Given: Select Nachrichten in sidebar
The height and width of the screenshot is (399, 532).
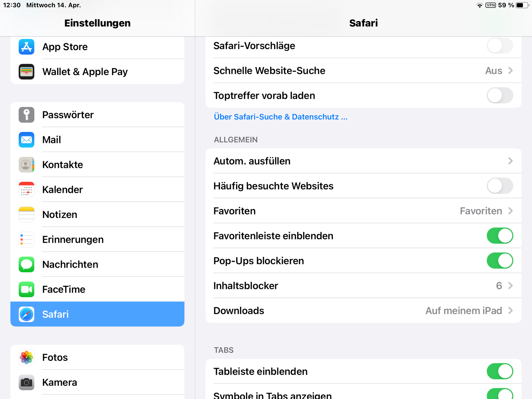Looking at the screenshot, I should (x=97, y=264).
